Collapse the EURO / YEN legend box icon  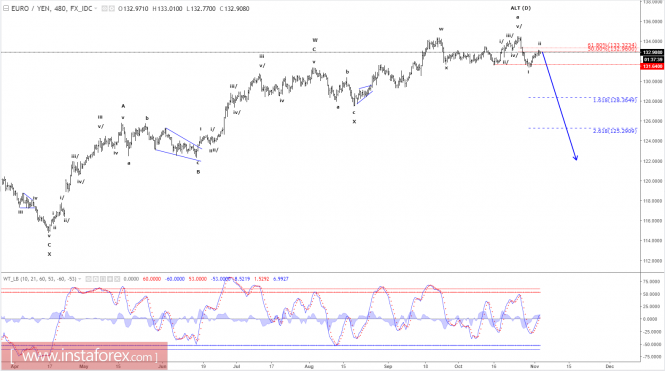6,8
